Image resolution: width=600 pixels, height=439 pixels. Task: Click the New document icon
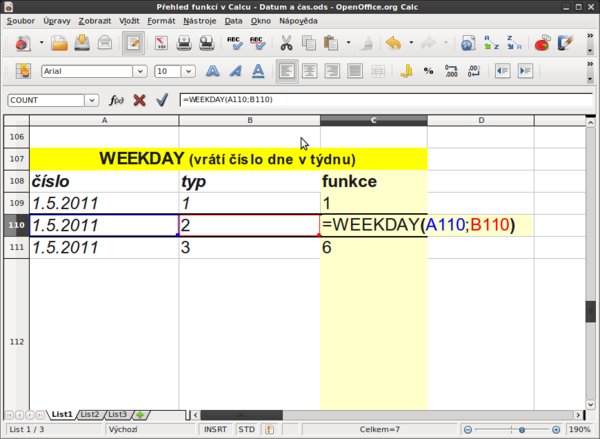click(23, 43)
